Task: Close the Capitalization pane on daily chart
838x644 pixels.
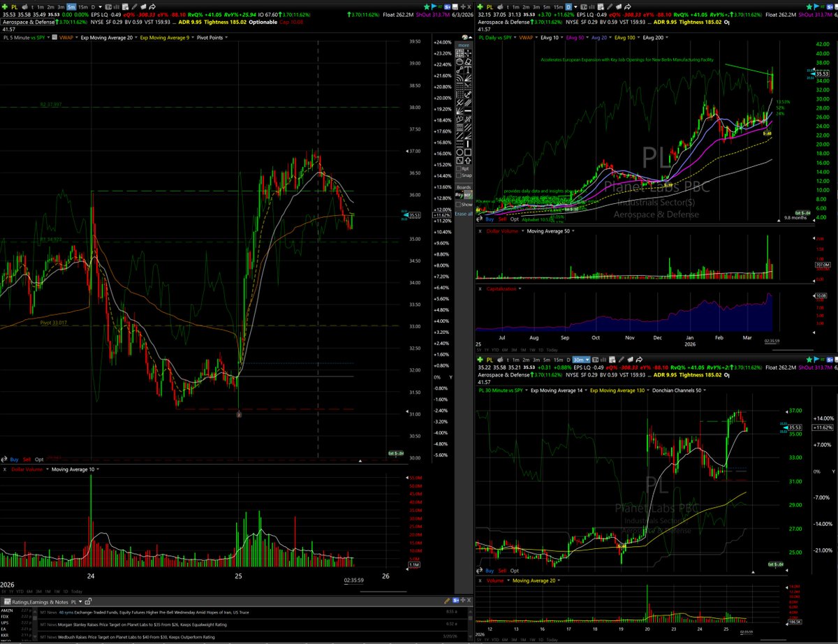Action: (x=480, y=288)
